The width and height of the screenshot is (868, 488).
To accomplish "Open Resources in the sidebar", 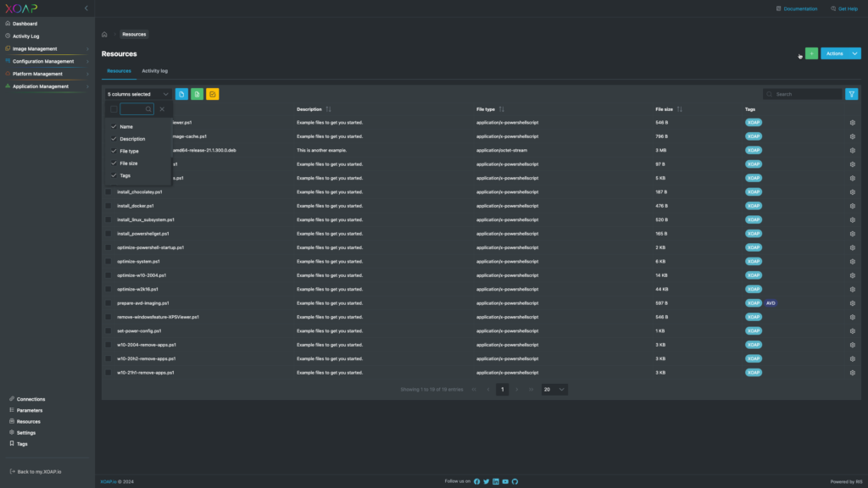I will coord(28,422).
